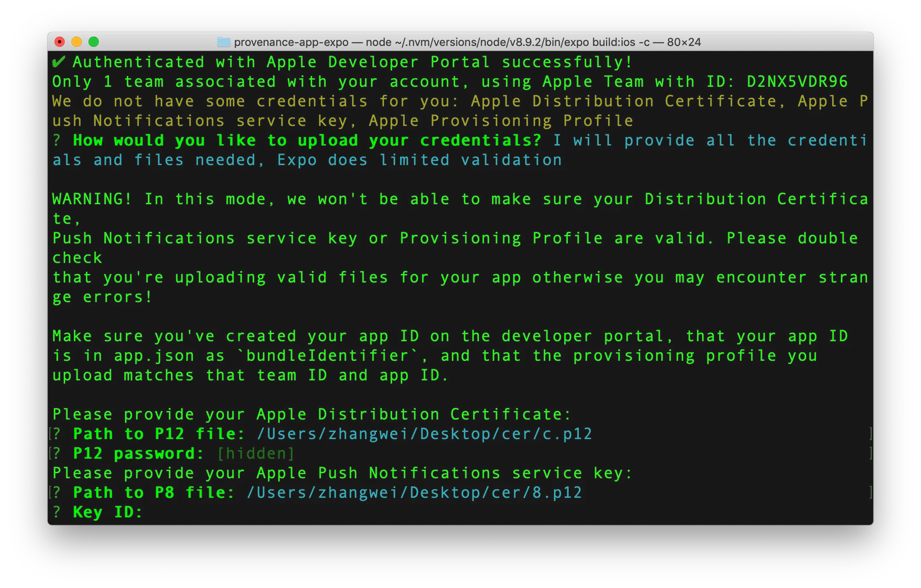Click the 'Push Notifications service key or Provisioning' line
This screenshot has height=588, width=921.
click(455, 238)
